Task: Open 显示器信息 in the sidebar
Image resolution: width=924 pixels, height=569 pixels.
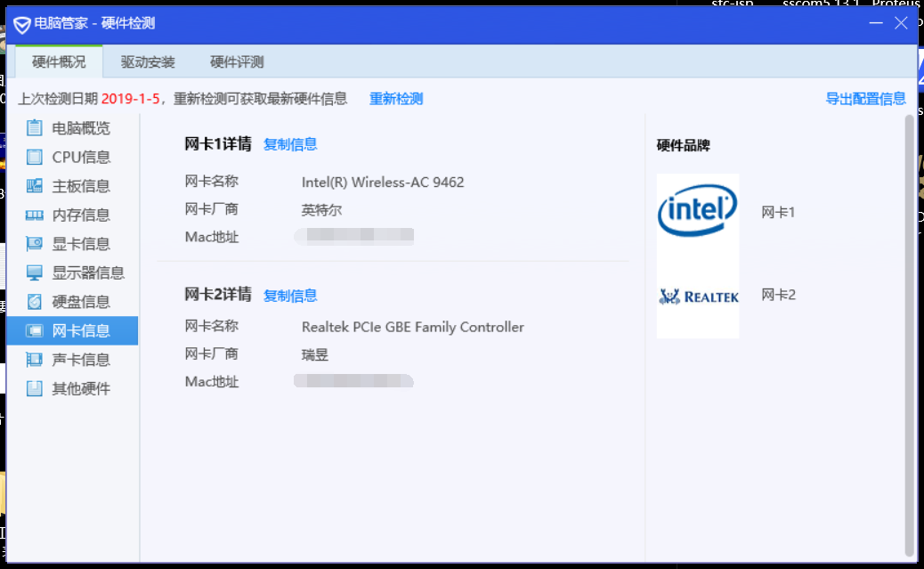Action: (x=72, y=272)
